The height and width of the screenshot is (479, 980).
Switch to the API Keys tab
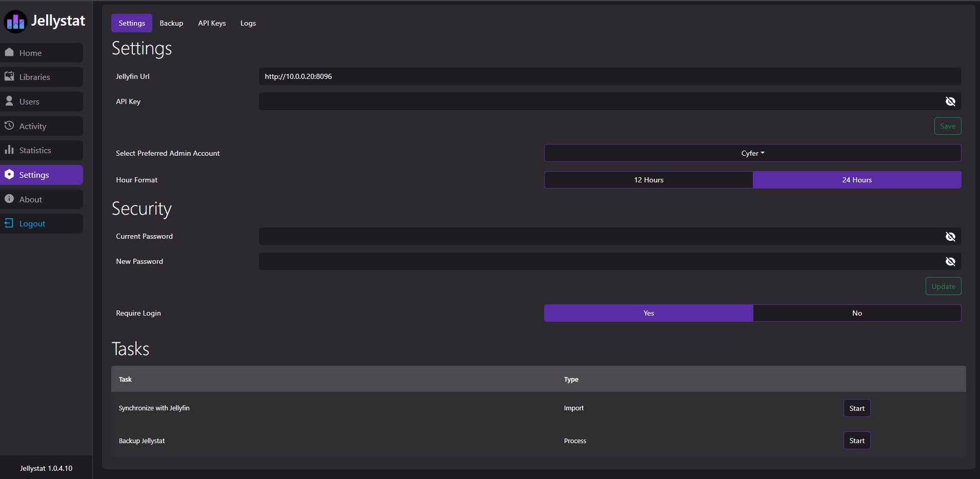pos(212,23)
